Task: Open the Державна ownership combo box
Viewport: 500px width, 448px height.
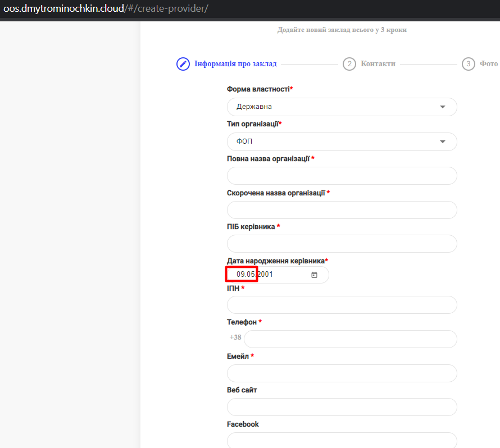Action: (342, 107)
